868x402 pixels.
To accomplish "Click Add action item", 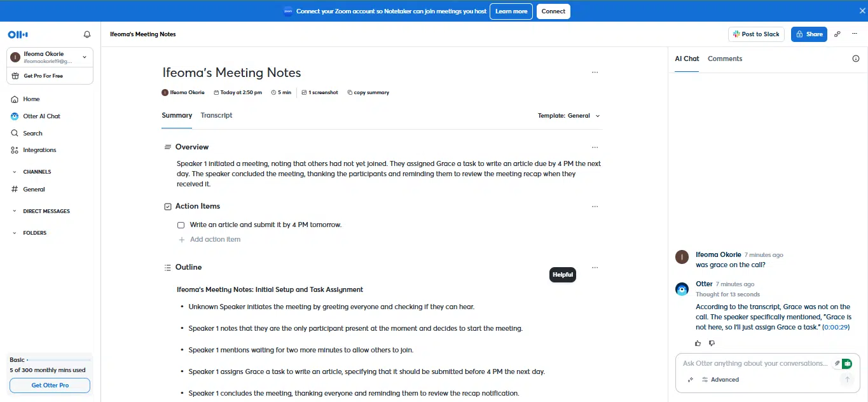I will 209,240.
